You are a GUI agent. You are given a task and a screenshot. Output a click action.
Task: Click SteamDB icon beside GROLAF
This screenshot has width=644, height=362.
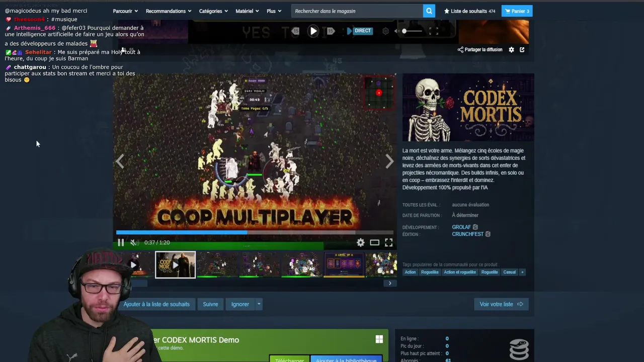click(x=475, y=227)
